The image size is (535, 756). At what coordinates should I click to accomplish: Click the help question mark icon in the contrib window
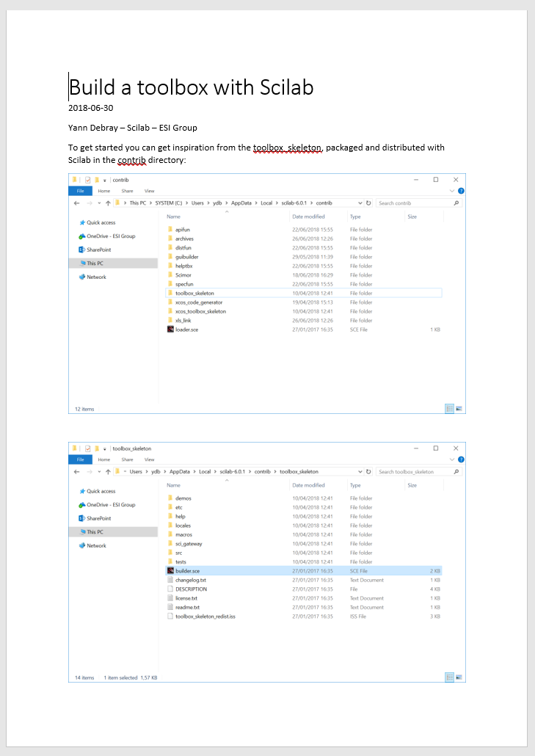tap(461, 191)
